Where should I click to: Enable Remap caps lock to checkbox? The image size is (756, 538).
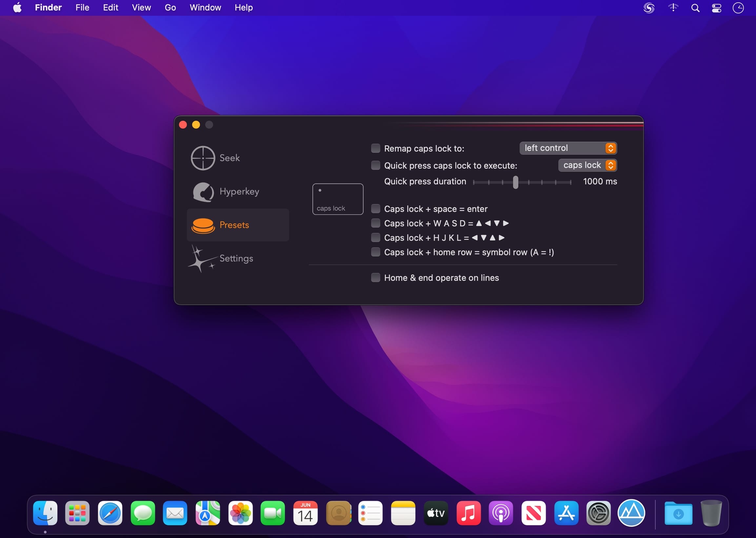coord(375,148)
